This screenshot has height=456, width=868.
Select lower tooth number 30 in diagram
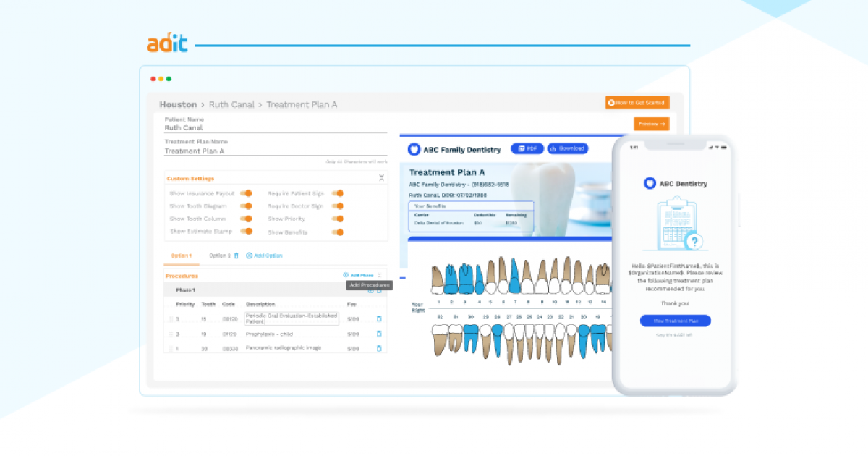(x=470, y=340)
